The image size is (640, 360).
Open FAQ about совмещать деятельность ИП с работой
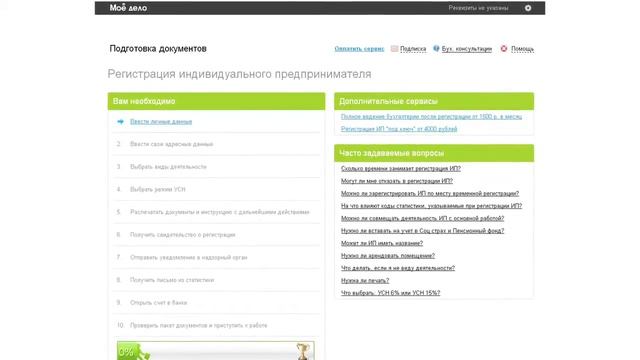tap(422, 218)
